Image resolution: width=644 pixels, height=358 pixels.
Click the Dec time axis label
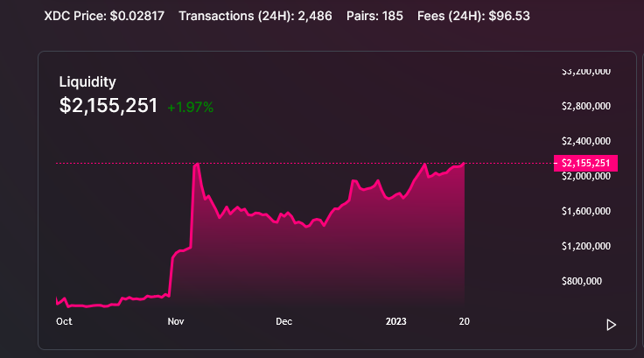pyautogui.click(x=283, y=321)
